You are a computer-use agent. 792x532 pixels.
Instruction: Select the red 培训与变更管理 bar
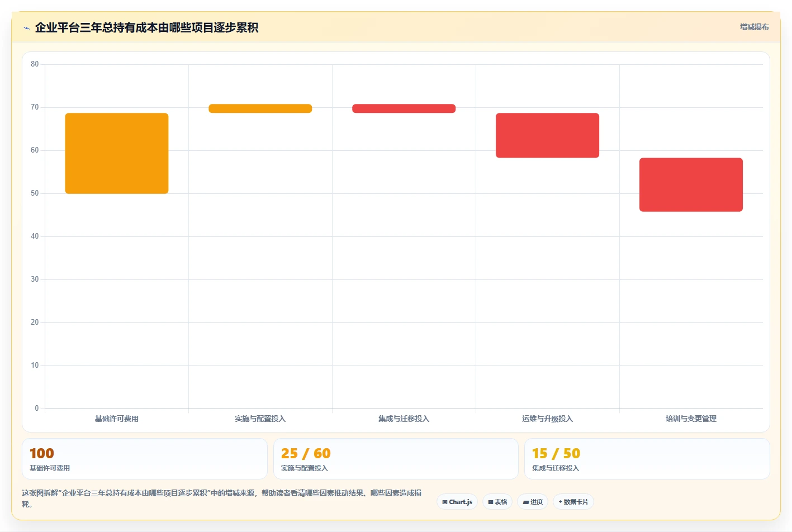coord(691,184)
